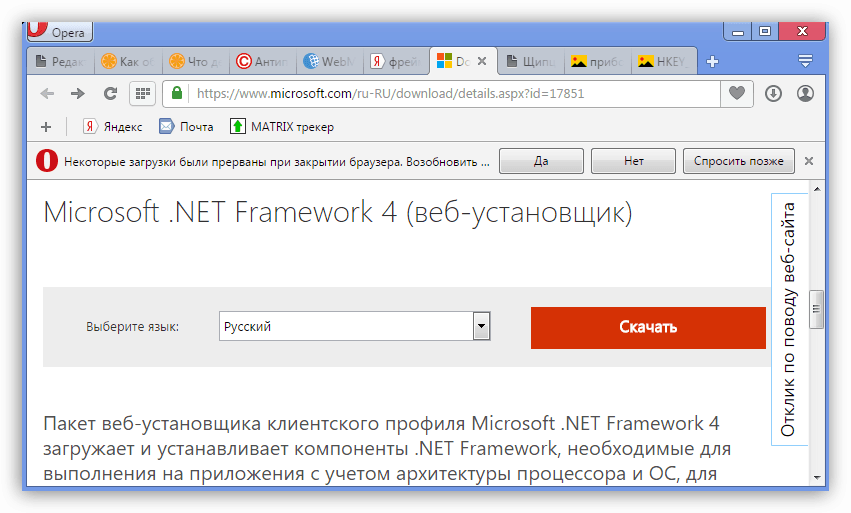Image resolution: width=851 pixels, height=513 pixels.
Task: Reload the current page
Action: pos(110,94)
